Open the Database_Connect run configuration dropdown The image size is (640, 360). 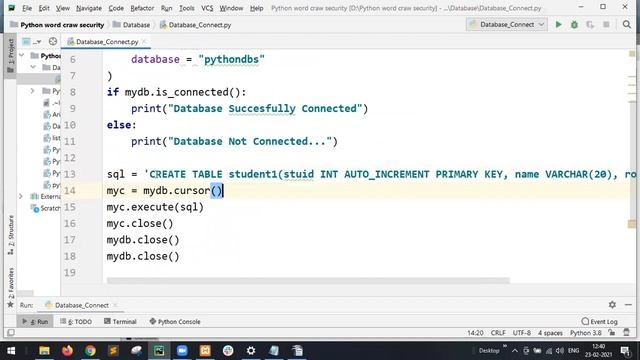pyautogui.click(x=507, y=24)
